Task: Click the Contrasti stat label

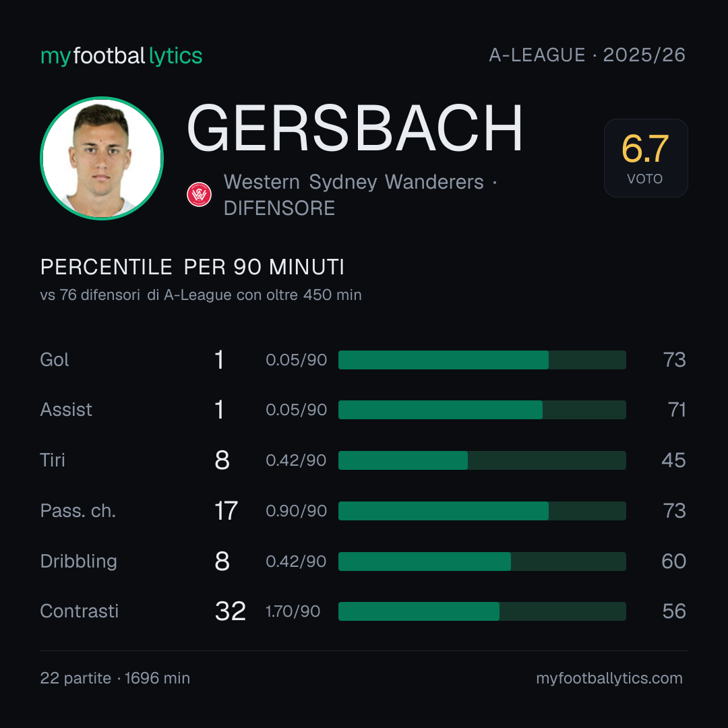Action: [x=80, y=611]
